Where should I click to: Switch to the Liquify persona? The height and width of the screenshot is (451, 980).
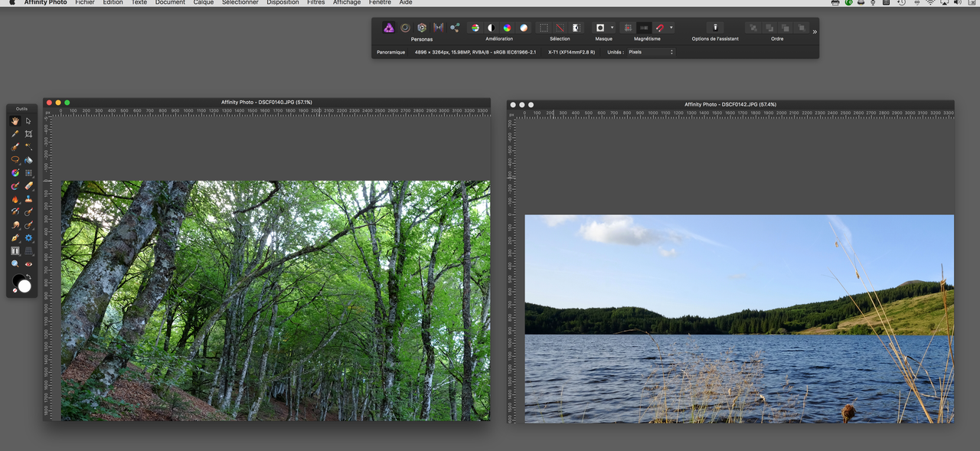point(405,28)
